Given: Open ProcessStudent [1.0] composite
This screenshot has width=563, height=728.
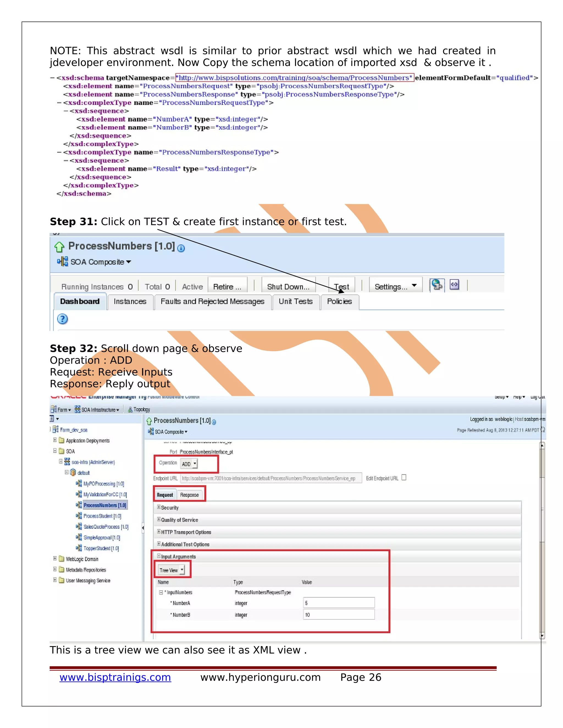Looking at the screenshot, I should (102, 516).
